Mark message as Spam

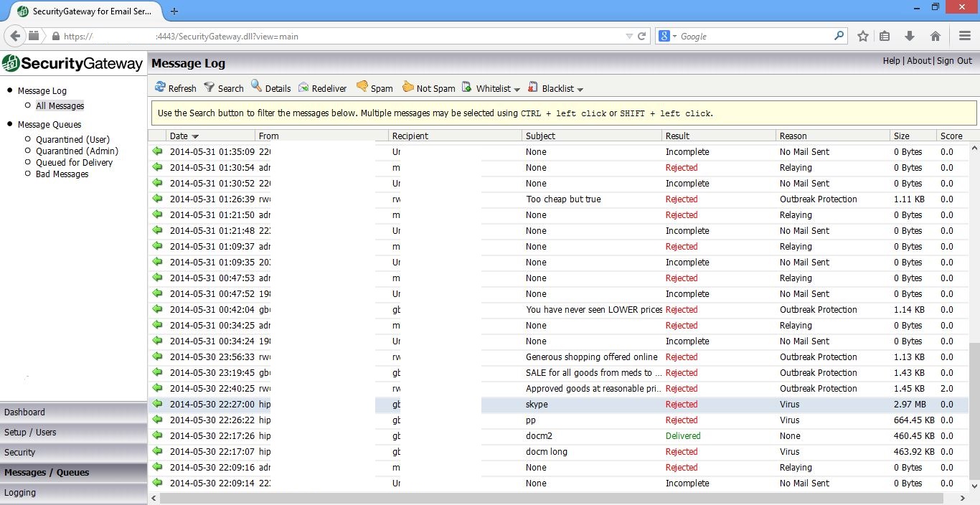tap(362, 88)
